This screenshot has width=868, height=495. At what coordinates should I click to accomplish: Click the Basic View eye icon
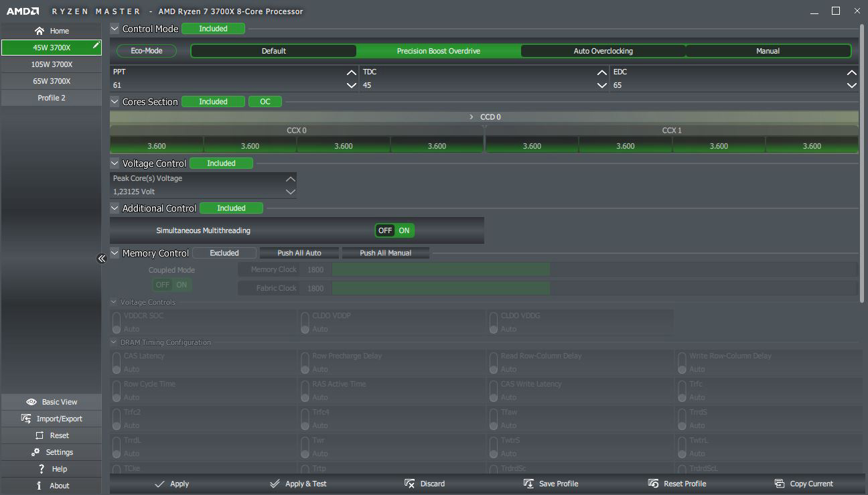(31, 402)
